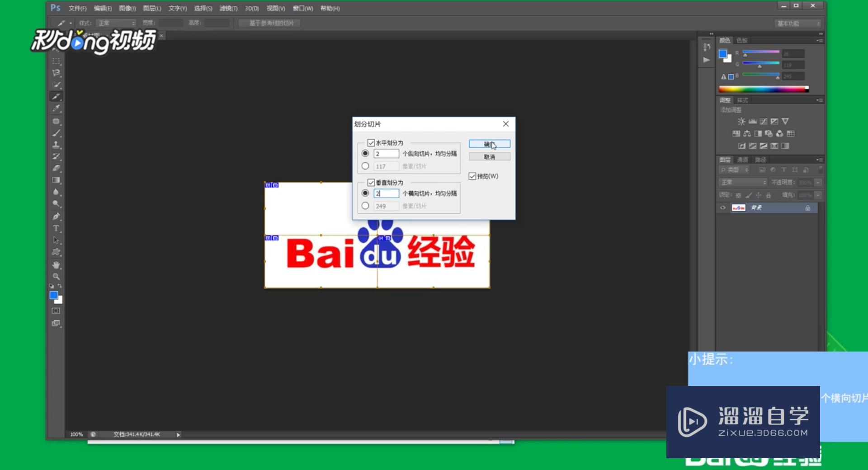The image size is (868, 470).
Task: Select the Brush tool
Action: pos(56,133)
